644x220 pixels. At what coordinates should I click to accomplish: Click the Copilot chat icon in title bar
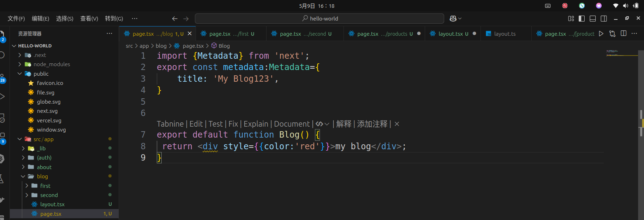click(453, 18)
